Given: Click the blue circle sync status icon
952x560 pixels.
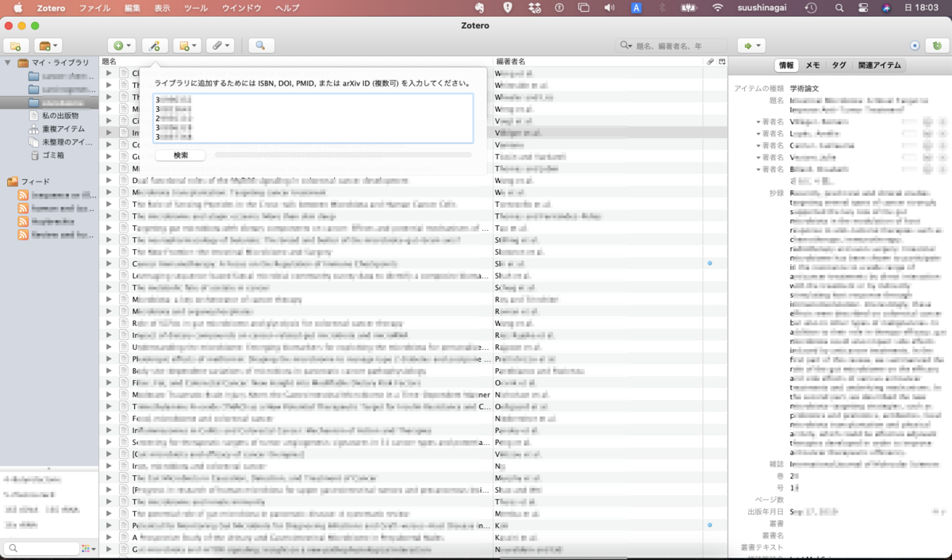Looking at the screenshot, I should point(916,46).
